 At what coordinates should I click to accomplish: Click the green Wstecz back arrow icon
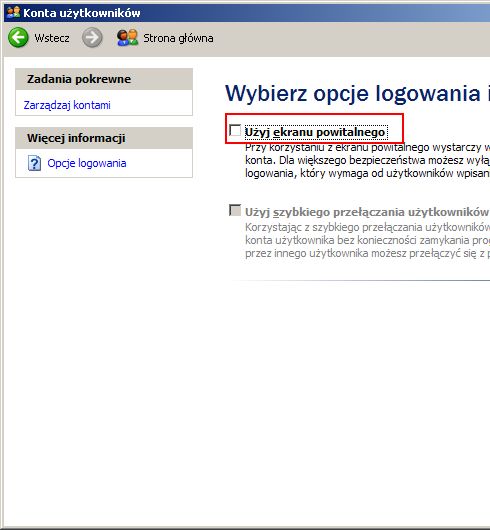(x=18, y=38)
